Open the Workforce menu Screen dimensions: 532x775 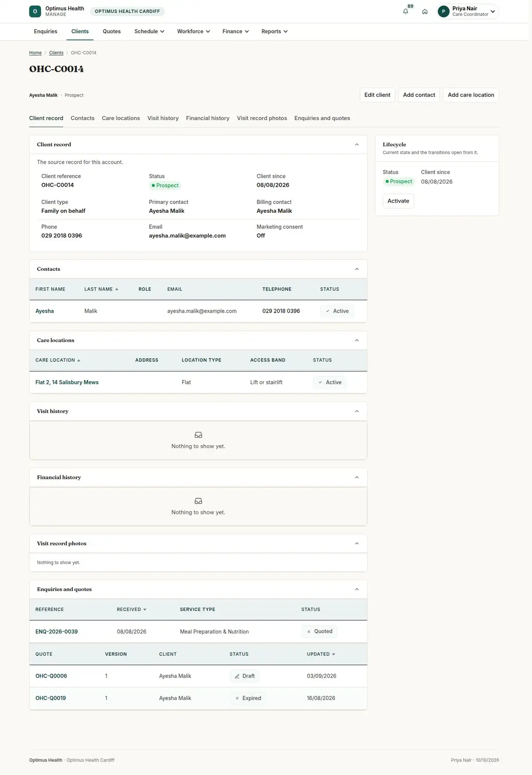[x=193, y=31]
